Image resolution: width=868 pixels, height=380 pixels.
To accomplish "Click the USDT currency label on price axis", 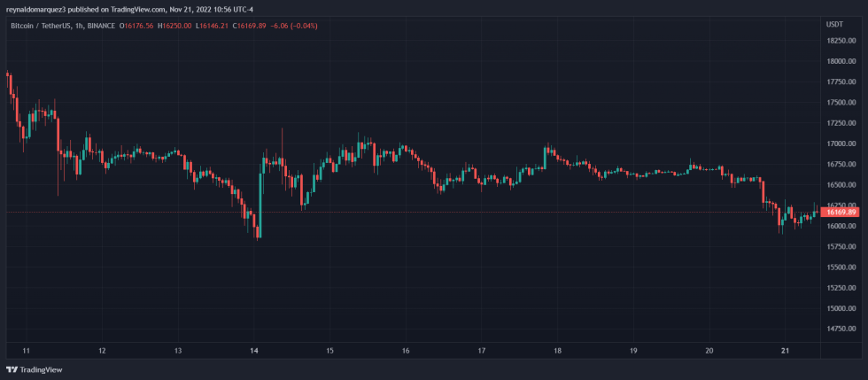I will 834,25.
